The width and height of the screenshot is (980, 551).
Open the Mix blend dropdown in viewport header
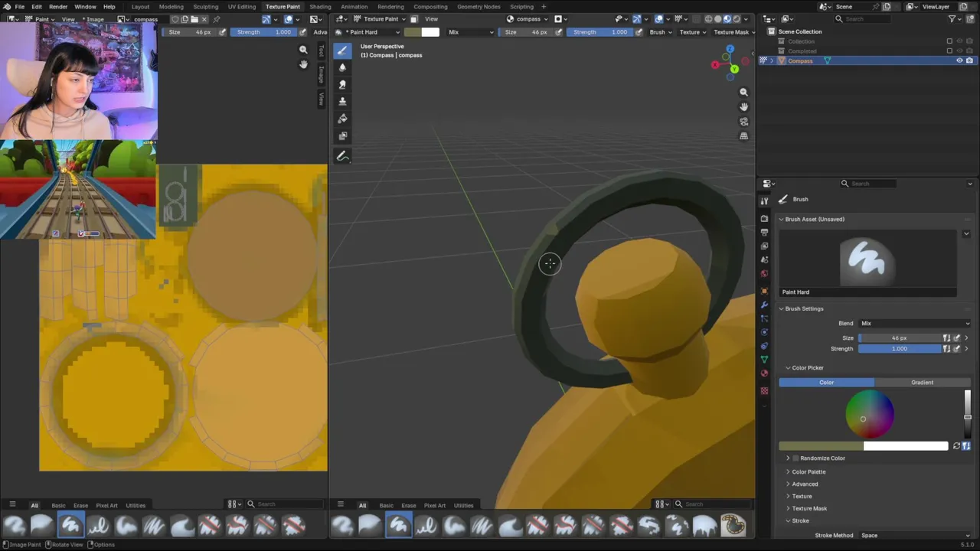(x=471, y=32)
